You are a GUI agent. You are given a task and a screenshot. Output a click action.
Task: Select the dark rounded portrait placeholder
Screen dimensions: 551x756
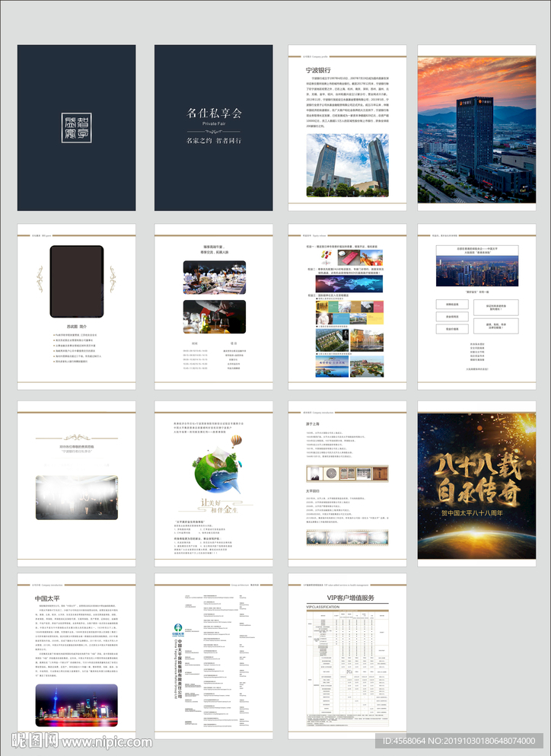(x=77, y=281)
